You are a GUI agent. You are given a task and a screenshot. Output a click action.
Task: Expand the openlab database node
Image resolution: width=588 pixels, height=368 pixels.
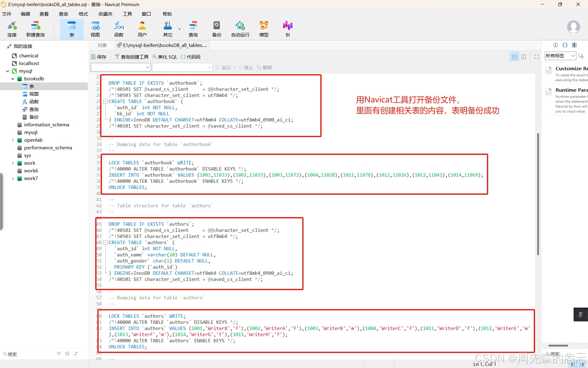(x=13, y=140)
